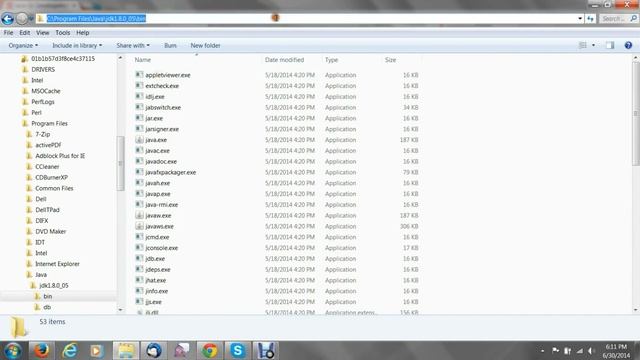Screen dimensions: 640x360
Task: Select appletviewer.exe file icon
Action: tap(139, 75)
